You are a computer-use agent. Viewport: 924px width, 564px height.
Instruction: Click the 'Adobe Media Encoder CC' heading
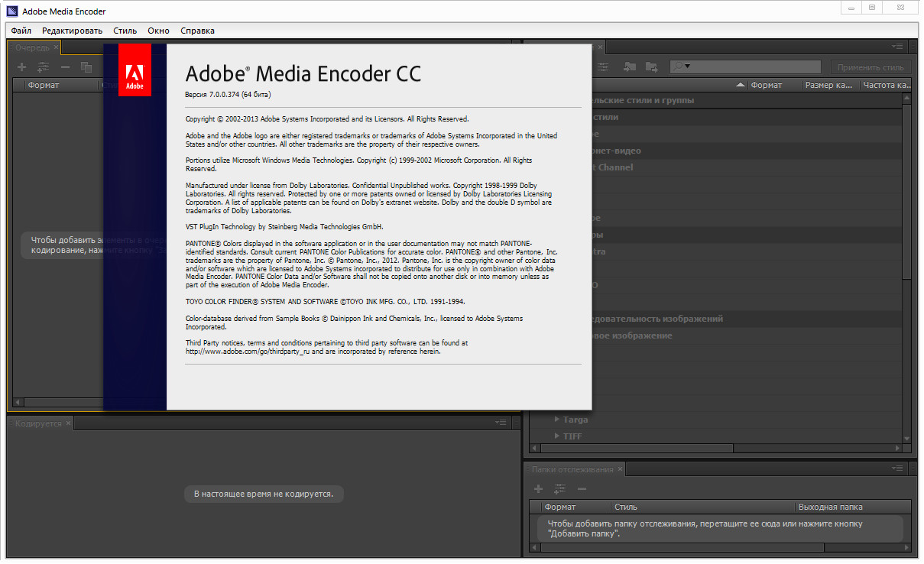[303, 73]
